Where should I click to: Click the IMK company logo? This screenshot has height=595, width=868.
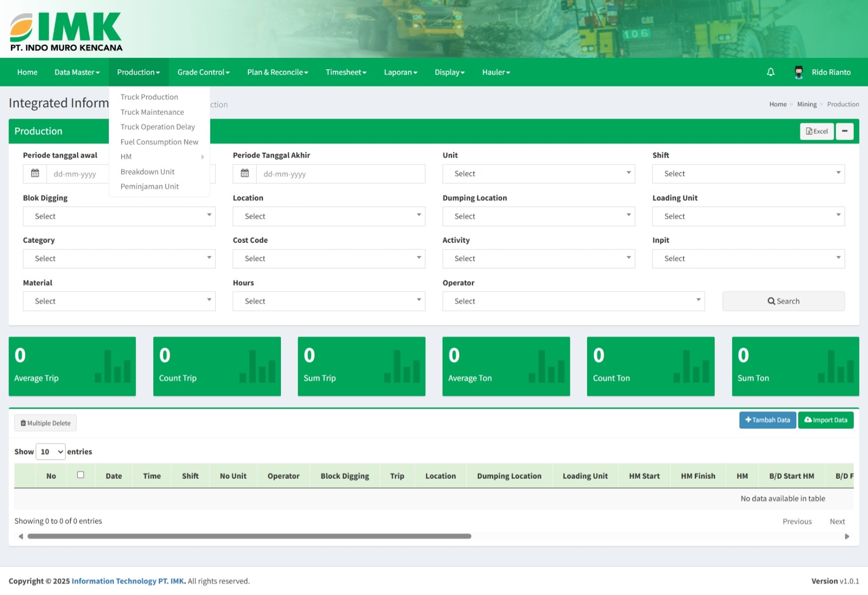pos(66,32)
